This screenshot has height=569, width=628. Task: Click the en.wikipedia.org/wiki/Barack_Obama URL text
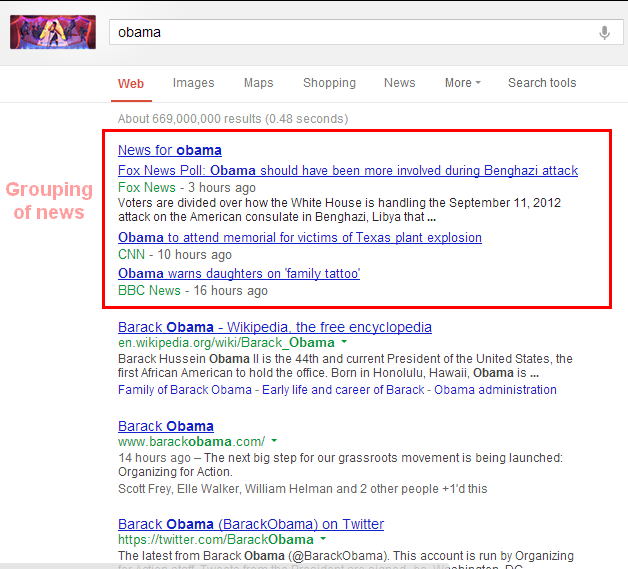(x=226, y=343)
